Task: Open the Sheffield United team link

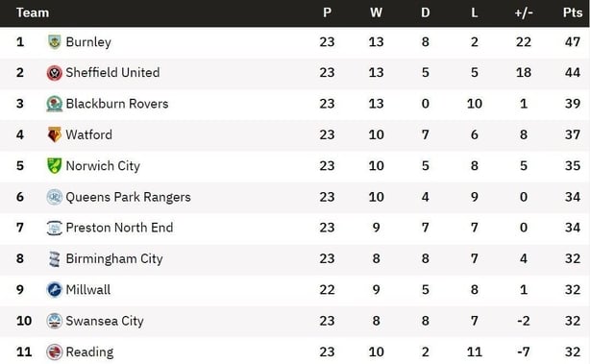Action: pos(112,73)
